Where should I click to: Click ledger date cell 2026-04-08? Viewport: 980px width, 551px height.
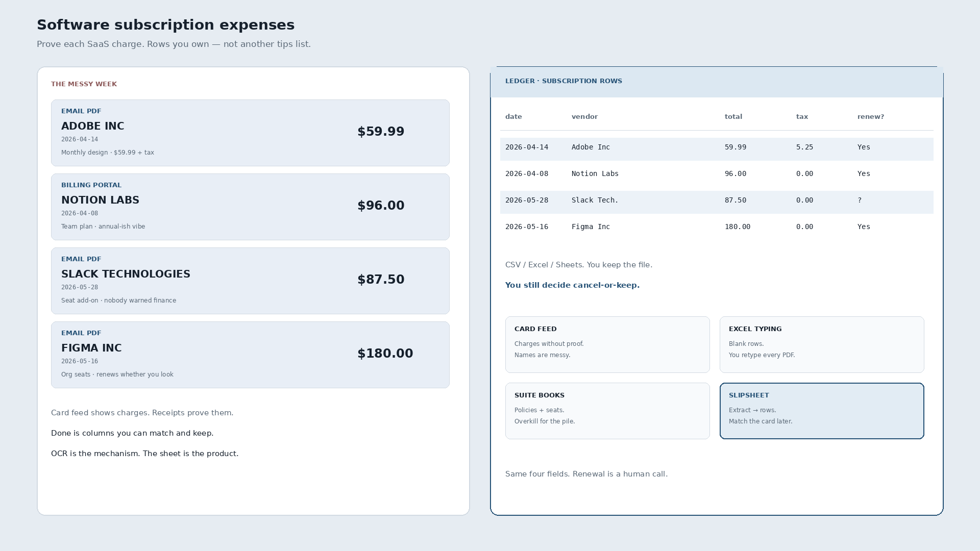(x=527, y=174)
